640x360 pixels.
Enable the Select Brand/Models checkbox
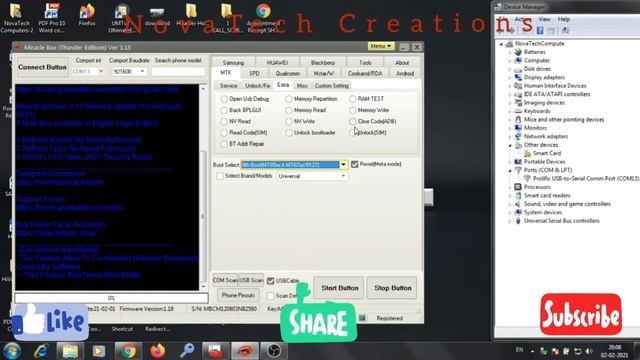(220, 176)
